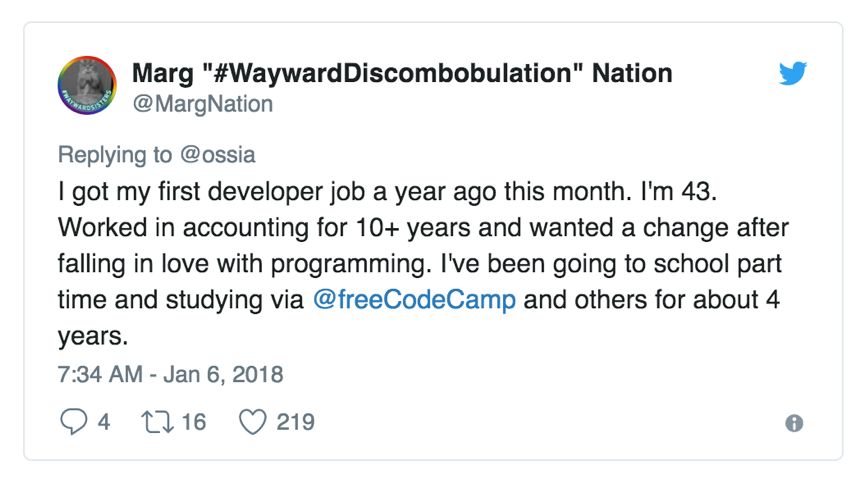Open the display name ending in Nation
The width and height of the screenshot is (865, 484).
click(x=402, y=73)
